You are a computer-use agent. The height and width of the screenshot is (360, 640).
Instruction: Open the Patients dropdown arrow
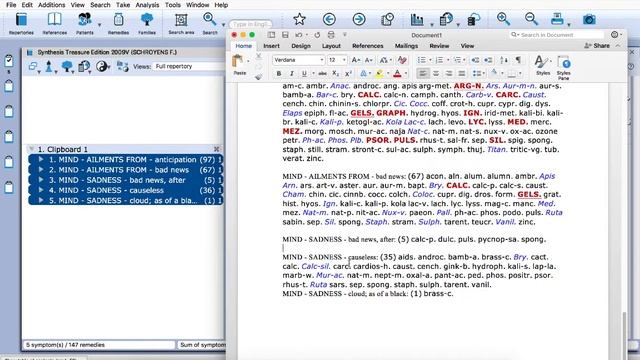(x=99, y=25)
